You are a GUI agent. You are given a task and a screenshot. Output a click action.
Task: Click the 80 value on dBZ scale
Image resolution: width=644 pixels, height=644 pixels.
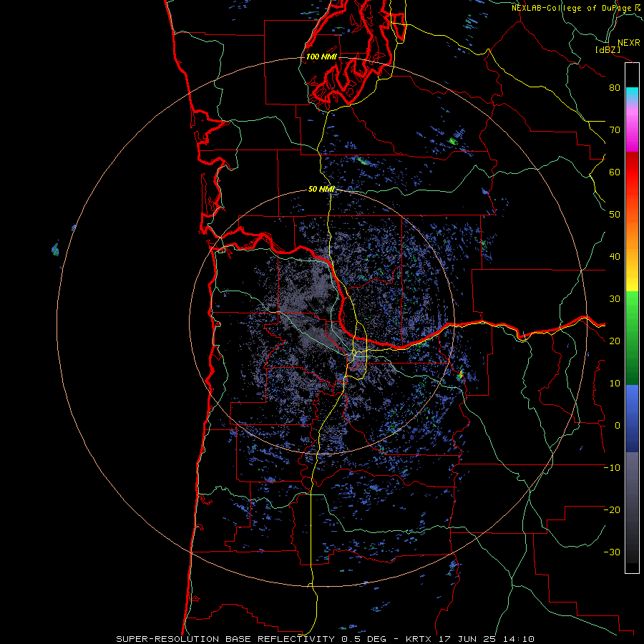(x=615, y=87)
